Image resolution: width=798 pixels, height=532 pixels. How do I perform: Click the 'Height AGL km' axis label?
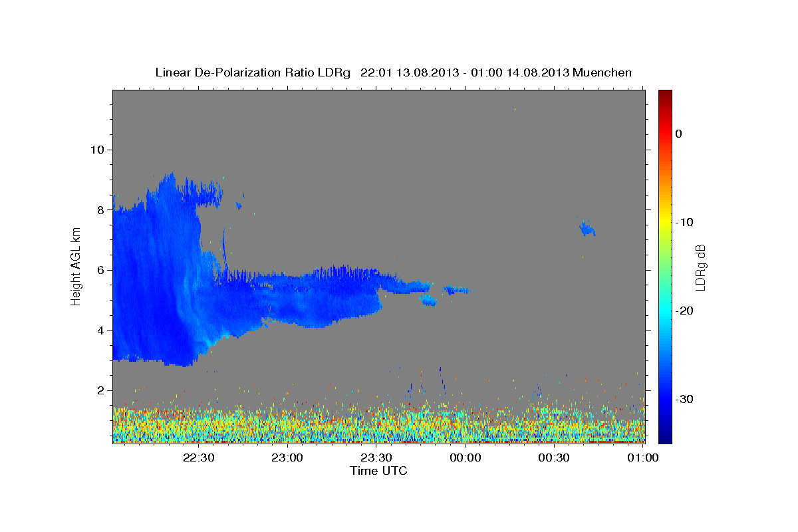pos(76,267)
